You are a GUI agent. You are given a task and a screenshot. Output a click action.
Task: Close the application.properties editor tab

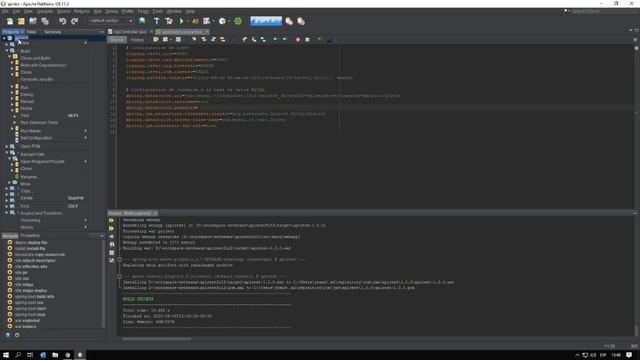pos(207,32)
